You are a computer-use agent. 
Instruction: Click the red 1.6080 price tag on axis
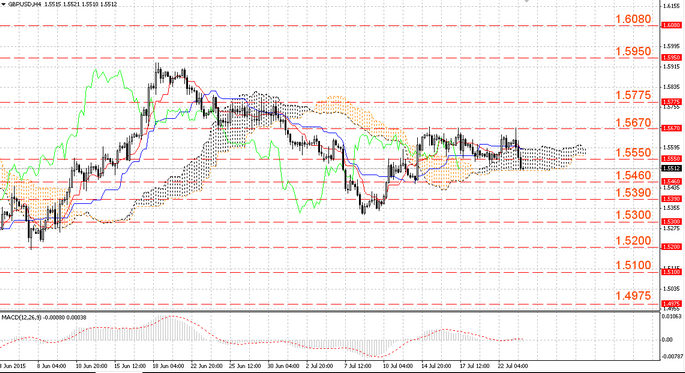pos(671,25)
